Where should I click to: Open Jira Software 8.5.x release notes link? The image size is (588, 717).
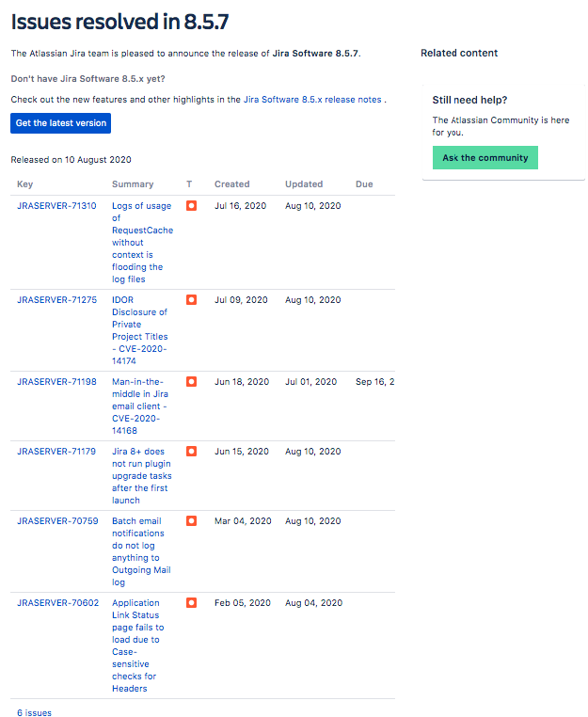tap(312, 99)
